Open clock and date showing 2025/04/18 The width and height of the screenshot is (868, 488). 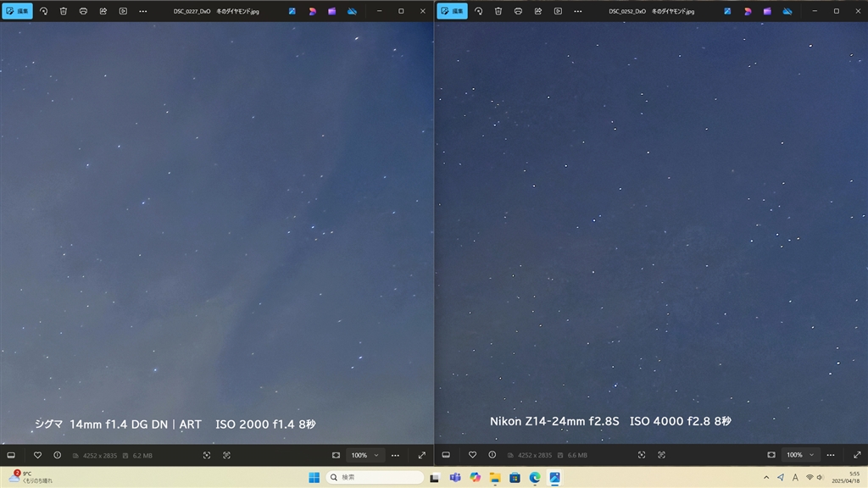coord(845,478)
